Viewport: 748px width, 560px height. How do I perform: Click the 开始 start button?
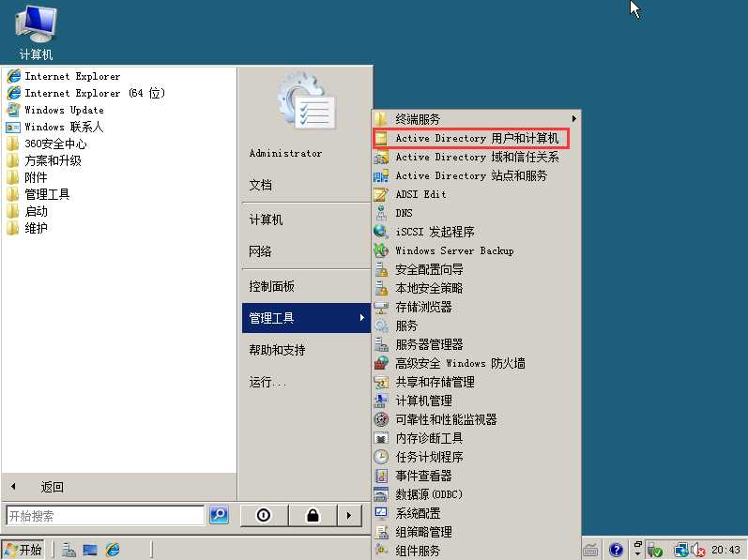pyautogui.click(x=23, y=550)
